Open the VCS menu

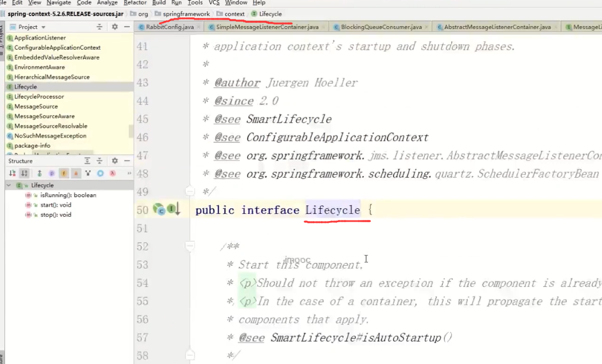214,3
